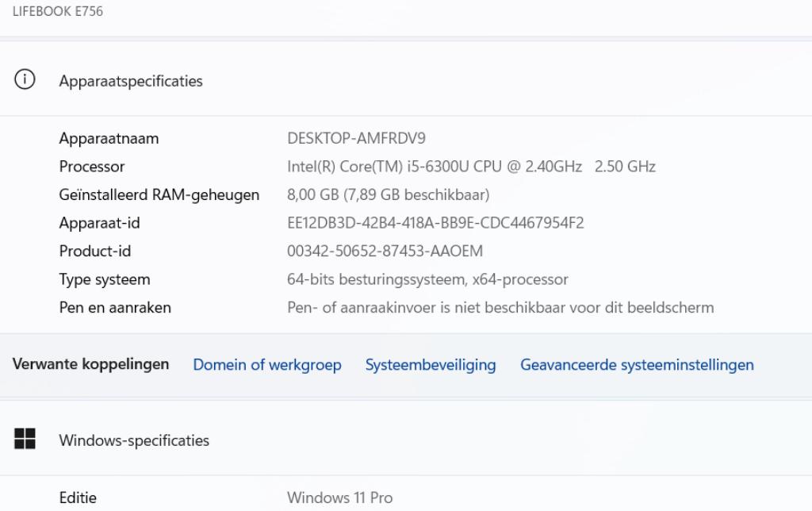Image resolution: width=812 pixels, height=511 pixels.
Task: Open the Systeembeveiliging link
Action: 431,365
